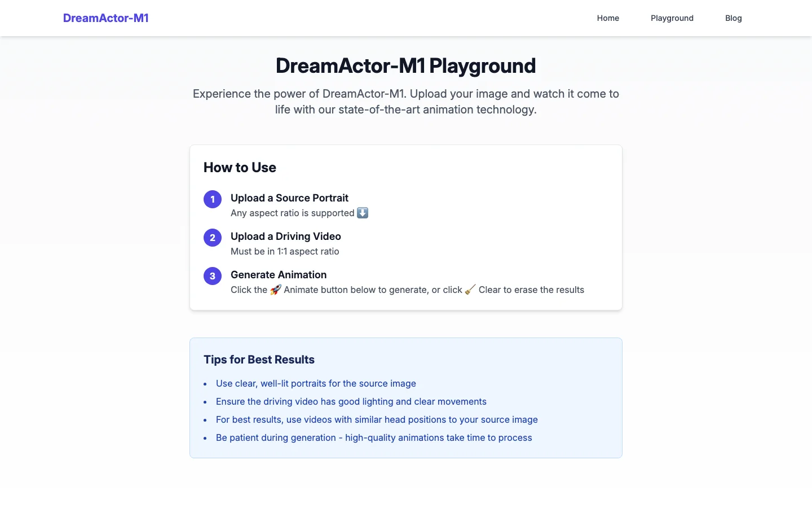Open the Blog nav item
This screenshot has width=812, height=508.
(734, 18)
